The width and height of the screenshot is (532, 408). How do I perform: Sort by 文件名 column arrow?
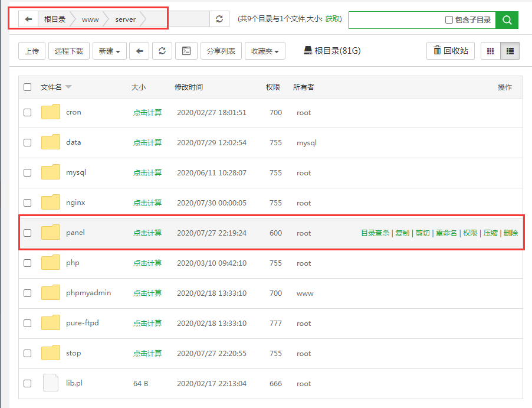pos(68,87)
